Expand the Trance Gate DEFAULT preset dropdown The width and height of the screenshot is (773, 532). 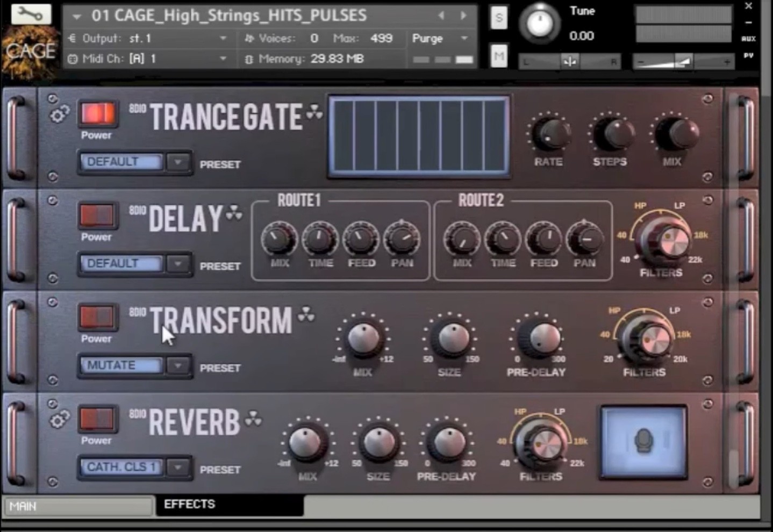click(x=178, y=162)
